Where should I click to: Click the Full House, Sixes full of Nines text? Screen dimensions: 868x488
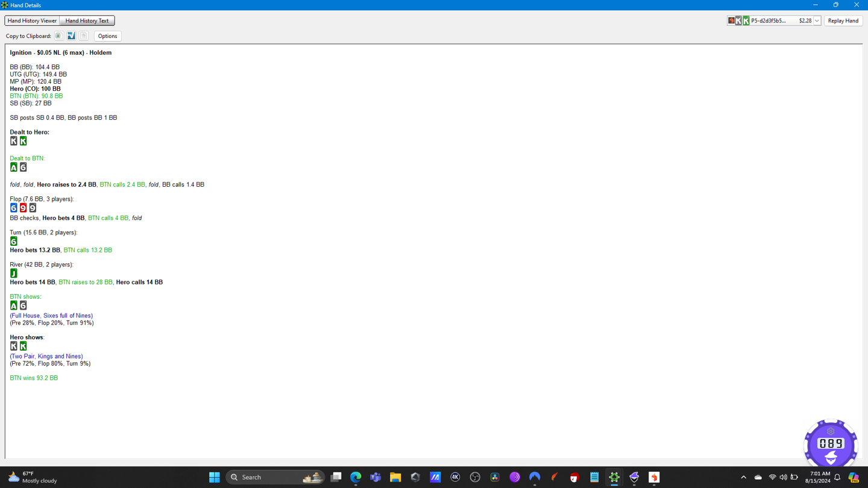(51, 316)
